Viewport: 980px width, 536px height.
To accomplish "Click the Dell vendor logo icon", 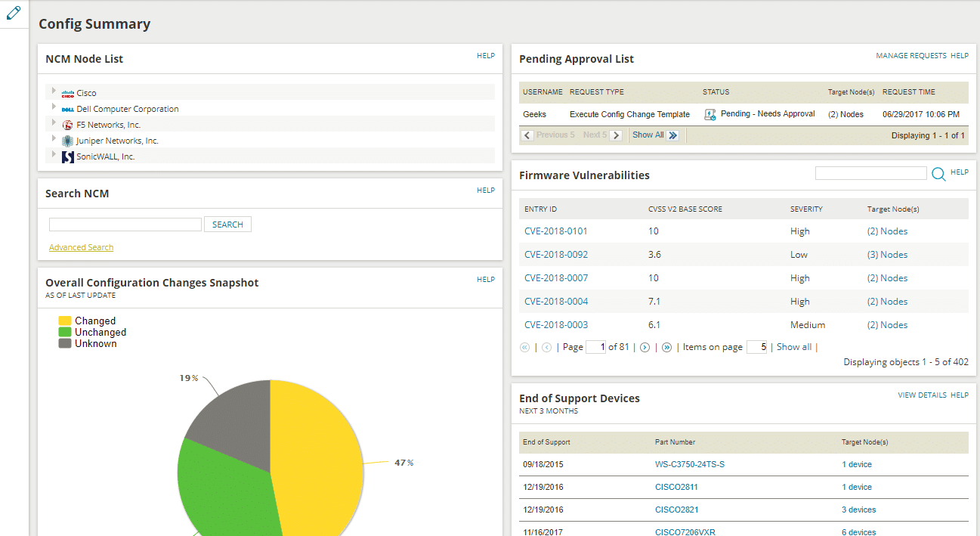I will pos(67,110).
